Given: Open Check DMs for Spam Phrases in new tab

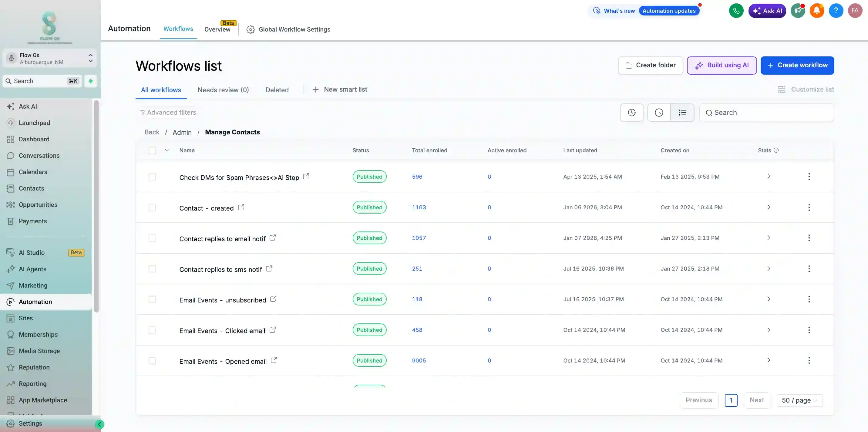Looking at the screenshot, I should tap(306, 176).
